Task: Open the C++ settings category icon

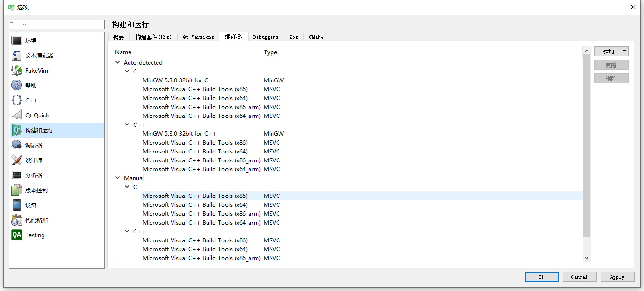Action: [x=16, y=100]
